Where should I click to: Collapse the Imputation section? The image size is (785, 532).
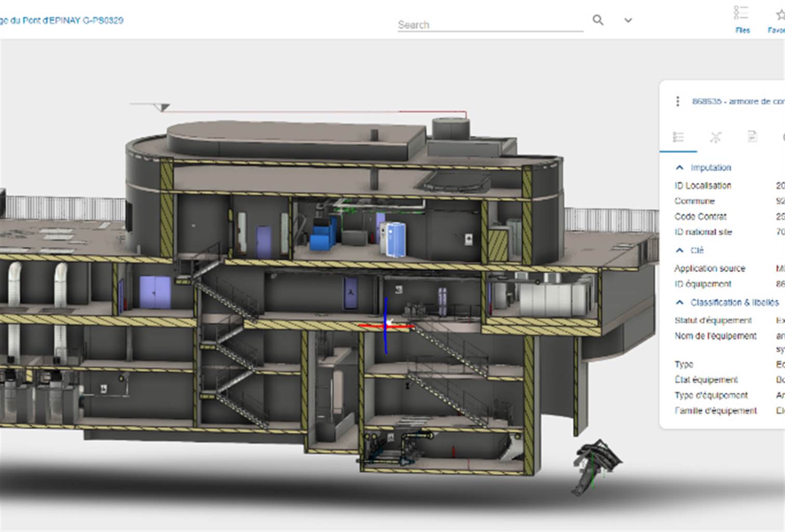(x=679, y=167)
